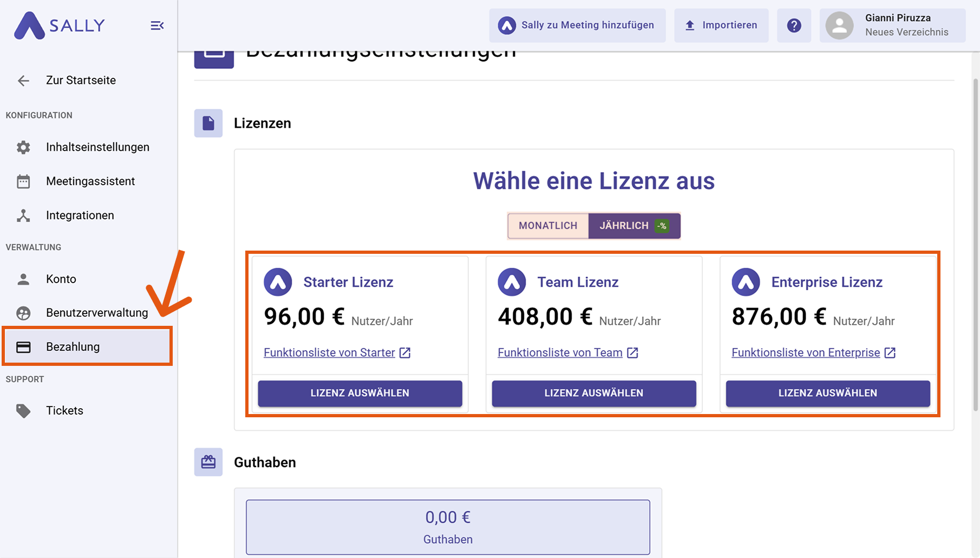Open external link icon beside Starter list
The width and height of the screenshot is (980, 558).
405,353
